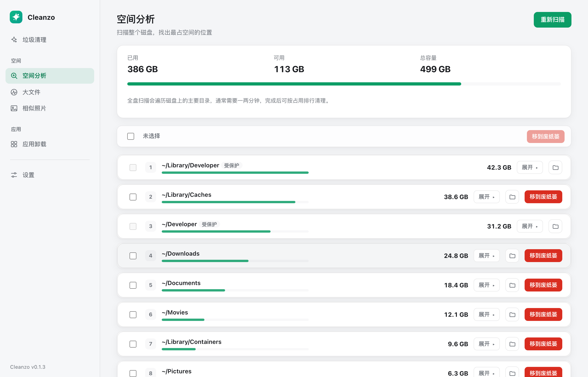The height and width of the screenshot is (377, 588).
Task: Move ~/Documents to trash with 移到废纸篓
Action: pos(543,285)
